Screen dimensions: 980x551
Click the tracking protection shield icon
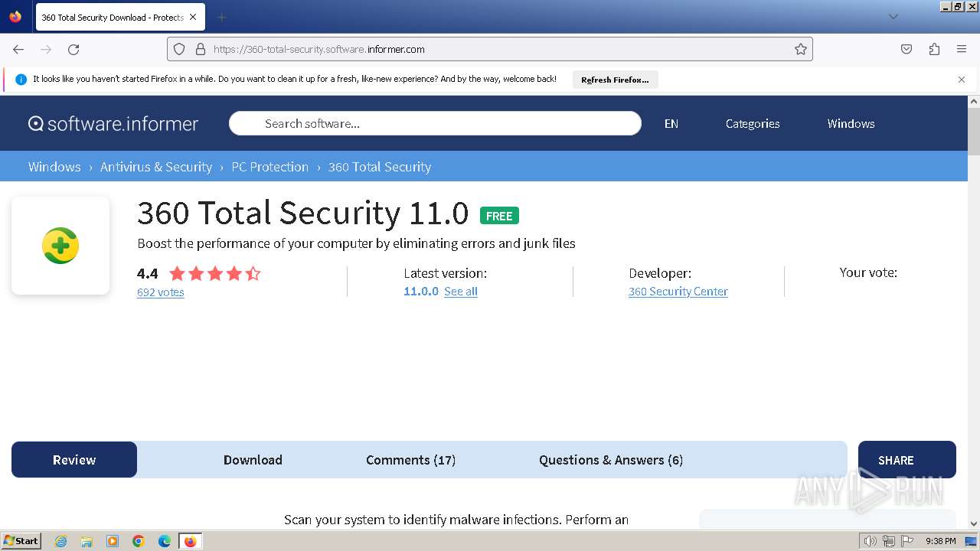179,49
